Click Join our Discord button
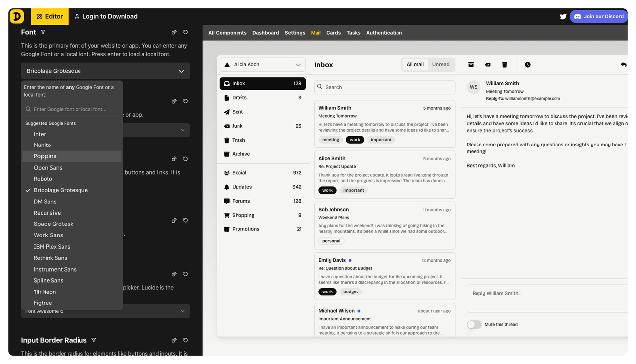The height and width of the screenshot is (364, 636). (x=599, y=16)
